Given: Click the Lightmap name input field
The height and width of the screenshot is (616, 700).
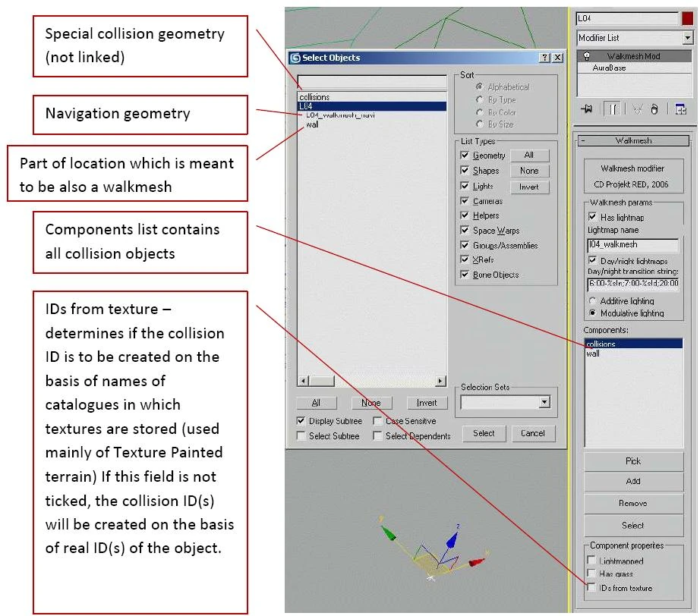Looking at the screenshot, I should coord(632,244).
